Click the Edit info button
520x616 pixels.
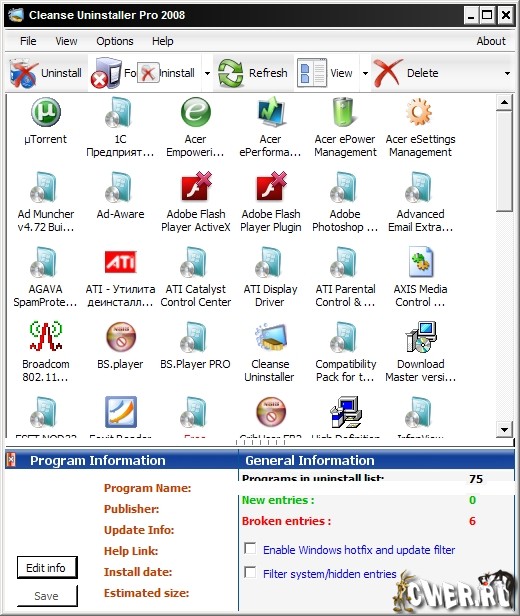[x=47, y=567]
